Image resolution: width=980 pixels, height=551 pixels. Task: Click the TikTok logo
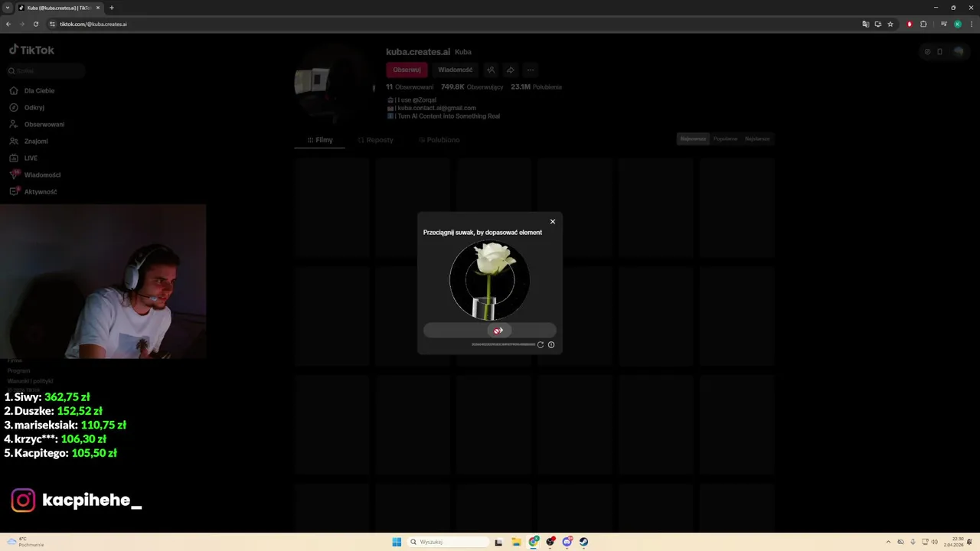pos(31,51)
